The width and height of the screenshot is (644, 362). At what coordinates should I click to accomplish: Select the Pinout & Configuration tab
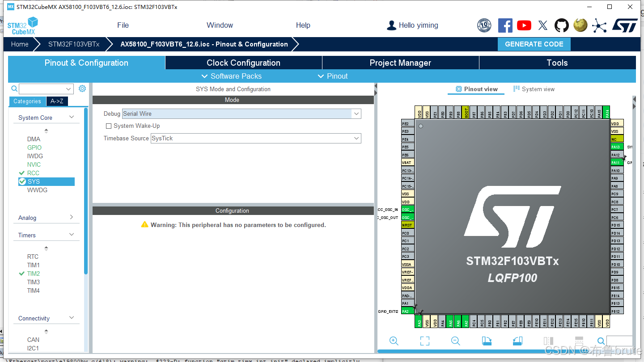(86, 63)
